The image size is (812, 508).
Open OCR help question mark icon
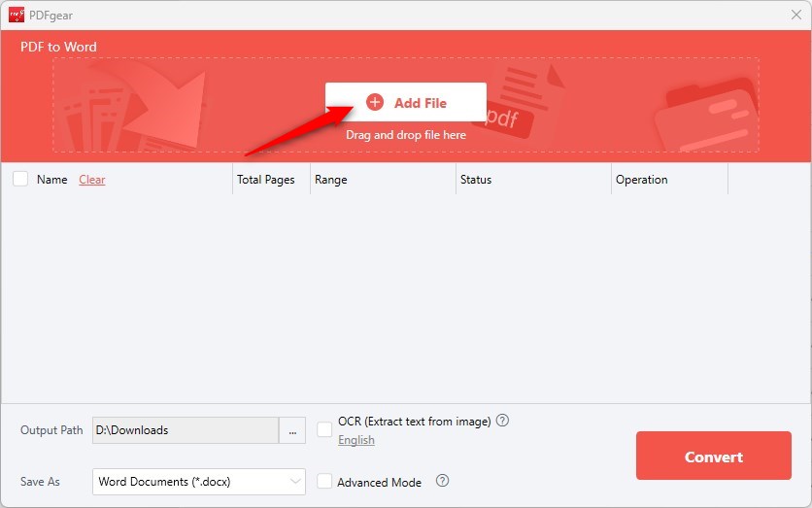click(502, 421)
